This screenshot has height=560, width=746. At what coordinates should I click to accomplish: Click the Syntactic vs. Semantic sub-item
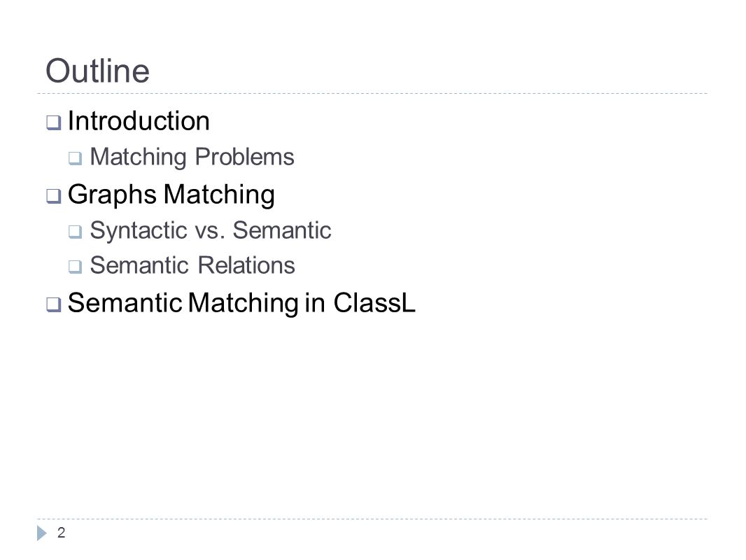click(211, 231)
